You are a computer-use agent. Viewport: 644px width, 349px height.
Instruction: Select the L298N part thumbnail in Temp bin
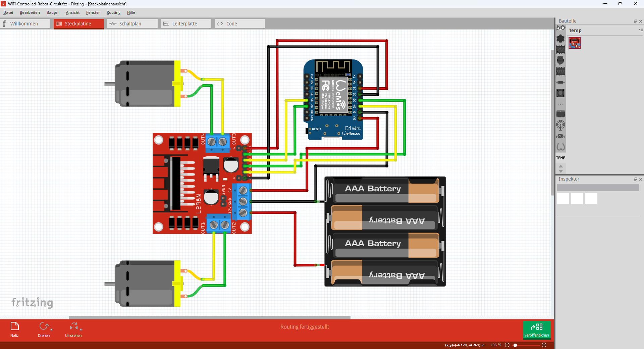(x=575, y=43)
